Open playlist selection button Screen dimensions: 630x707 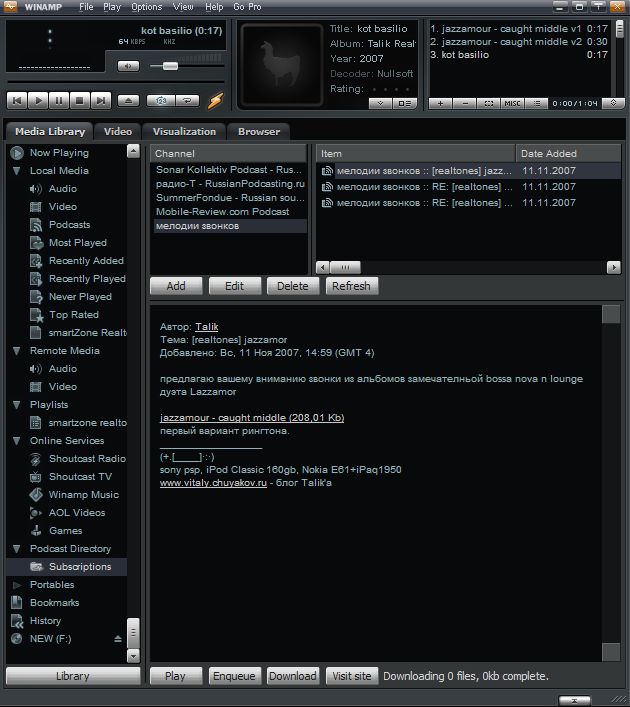(x=489, y=103)
